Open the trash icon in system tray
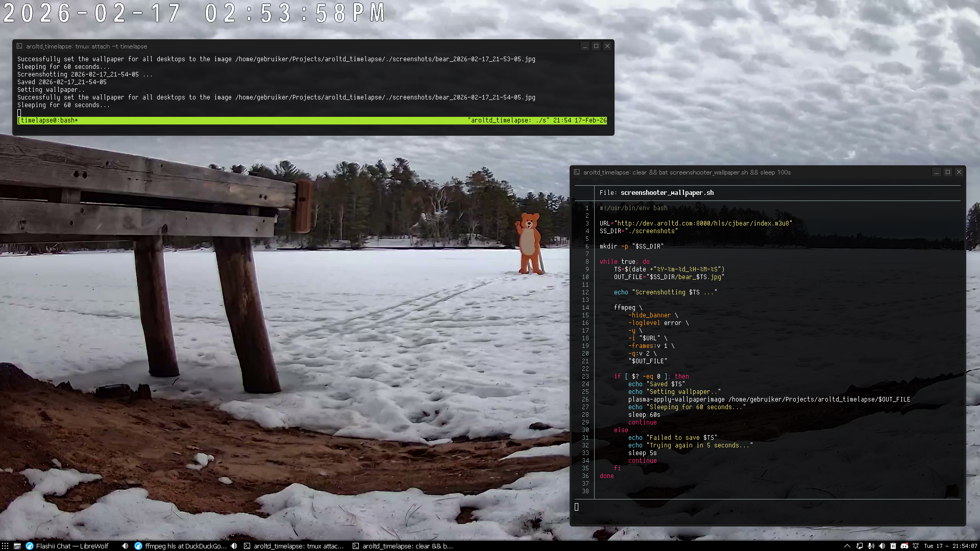980x551 pixels. click(x=893, y=546)
